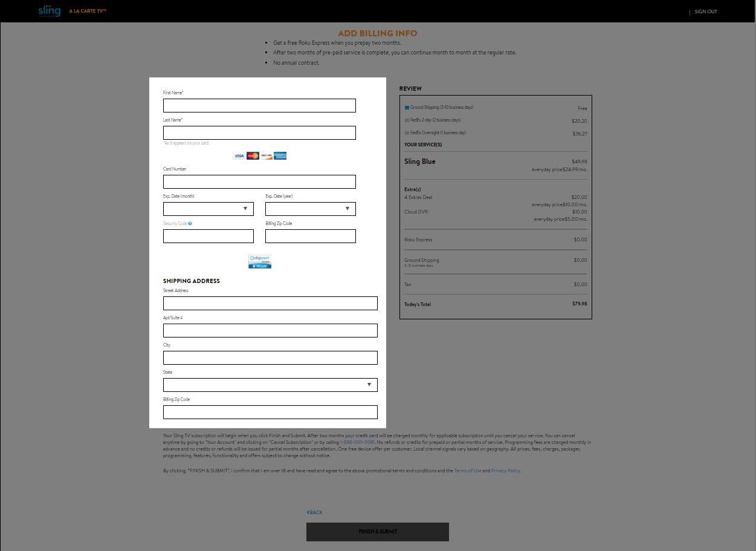Select FedEx Overnight shipping option
Viewport: 756px width, 551px height.
coord(407,133)
